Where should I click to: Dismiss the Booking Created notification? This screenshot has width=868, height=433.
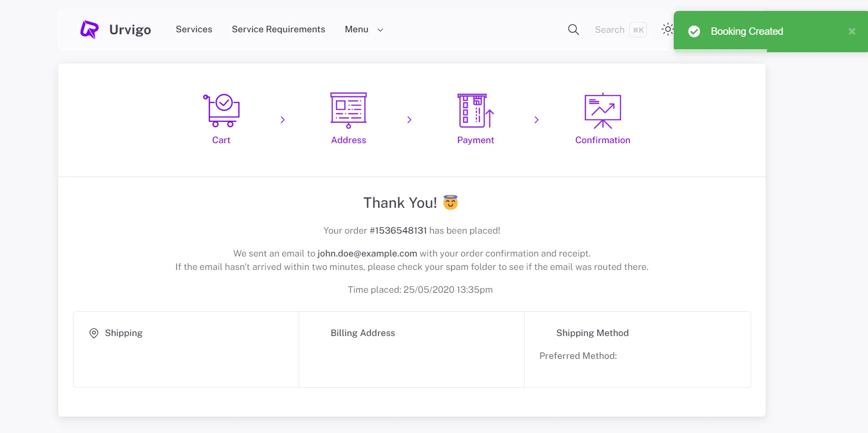852,31
